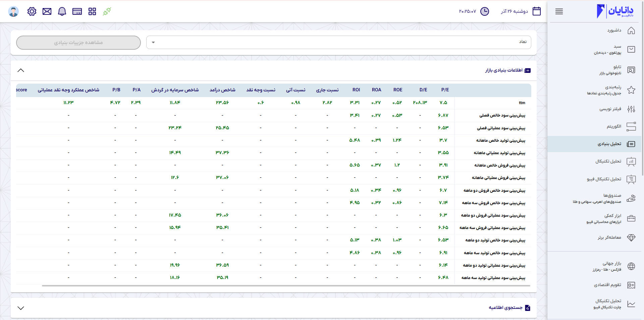Select فیلتر نویسی in the sidebar

[x=610, y=109]
